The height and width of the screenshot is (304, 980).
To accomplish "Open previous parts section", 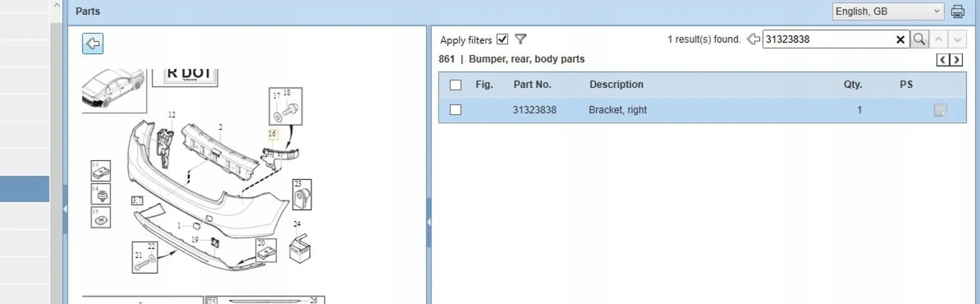I will (x=943, y=60).
